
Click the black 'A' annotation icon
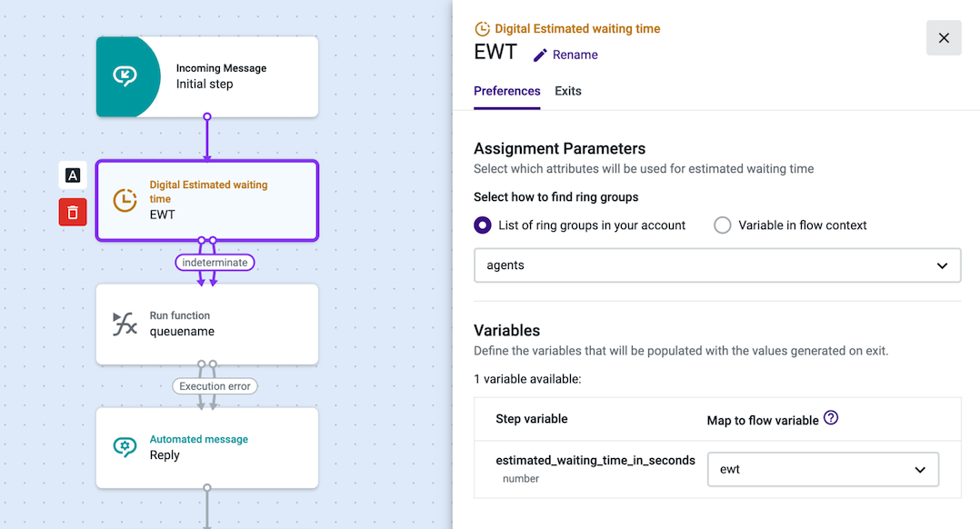tap(73, 175)
